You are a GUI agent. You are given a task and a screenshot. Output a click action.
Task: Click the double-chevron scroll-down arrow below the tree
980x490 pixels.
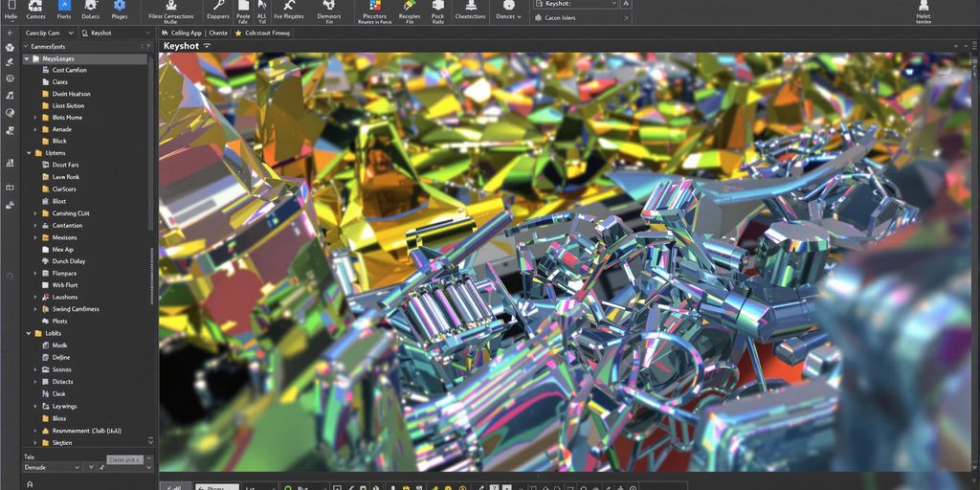150,440
